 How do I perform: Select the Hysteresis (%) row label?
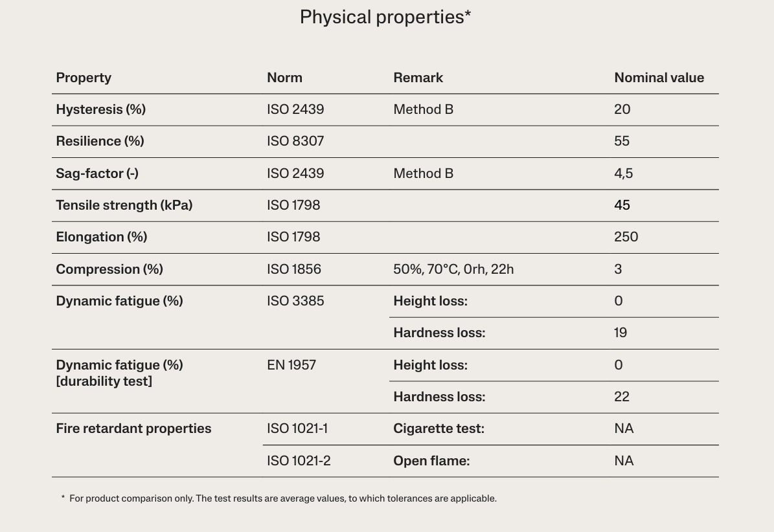tap(100, 109)
